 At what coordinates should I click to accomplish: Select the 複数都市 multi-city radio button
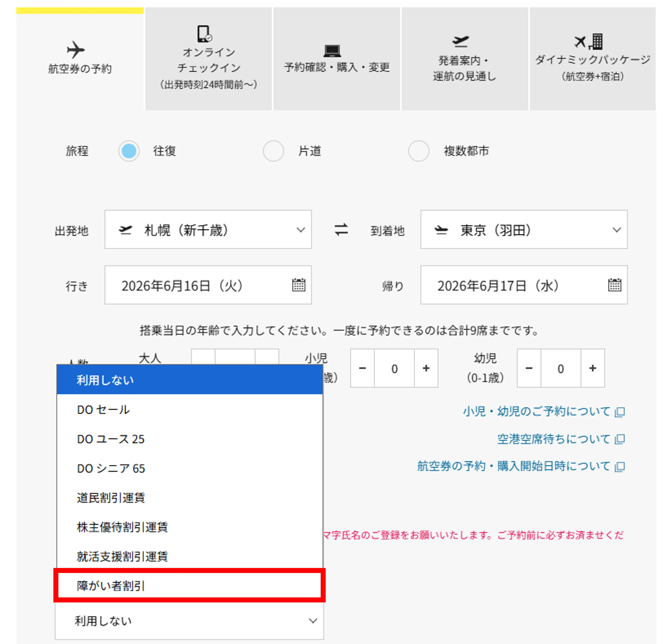(418, 151)
